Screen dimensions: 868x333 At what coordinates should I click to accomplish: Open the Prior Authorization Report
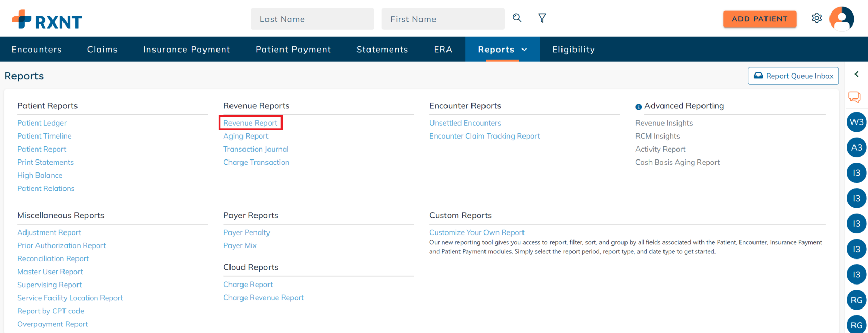(x=61, y=245)
